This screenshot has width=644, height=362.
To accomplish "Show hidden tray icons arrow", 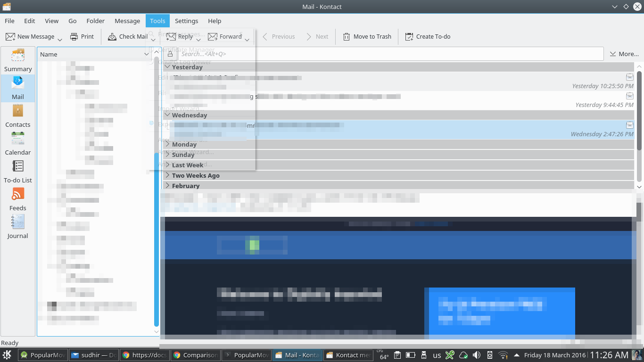I will [517, 355].
